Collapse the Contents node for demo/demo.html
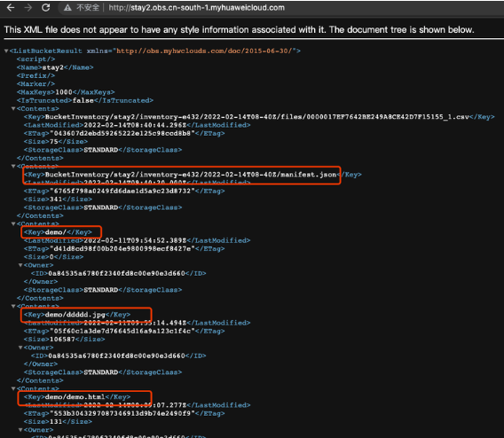 tap(13, 388)
